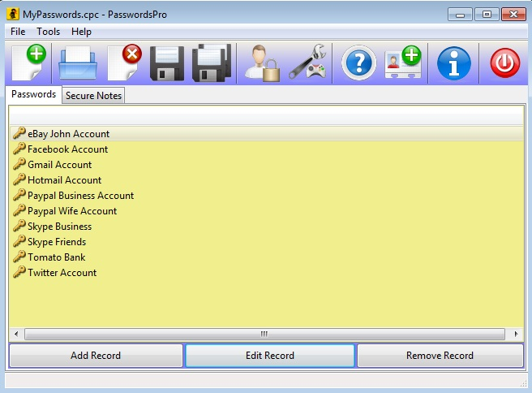Switch to the Secure Notes tab
532x393 pixels.
[93, 96]
